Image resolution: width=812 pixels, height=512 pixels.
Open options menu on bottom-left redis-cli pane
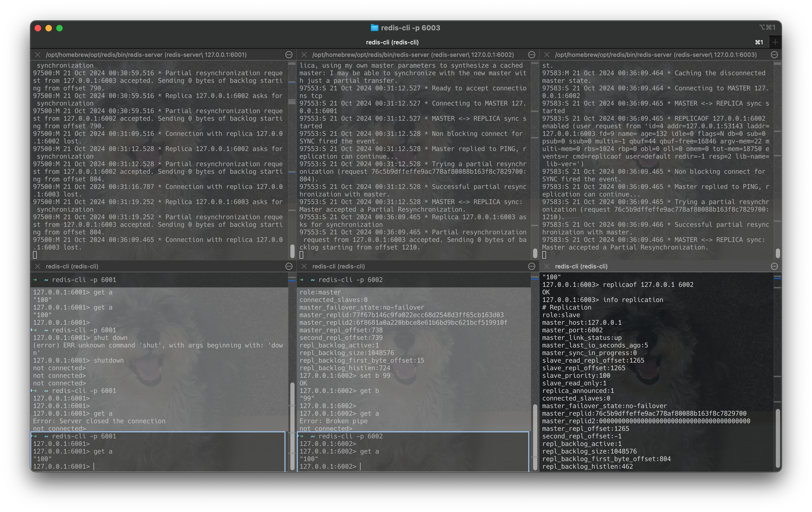click(289, 266)
